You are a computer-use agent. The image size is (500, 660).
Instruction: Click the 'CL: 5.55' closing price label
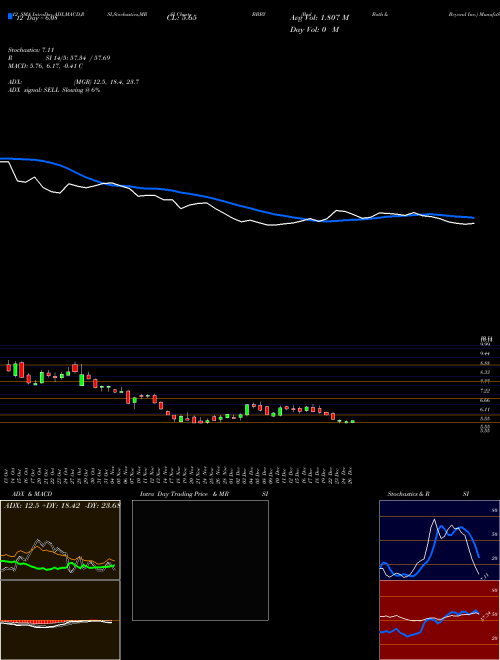click(182, 18)
